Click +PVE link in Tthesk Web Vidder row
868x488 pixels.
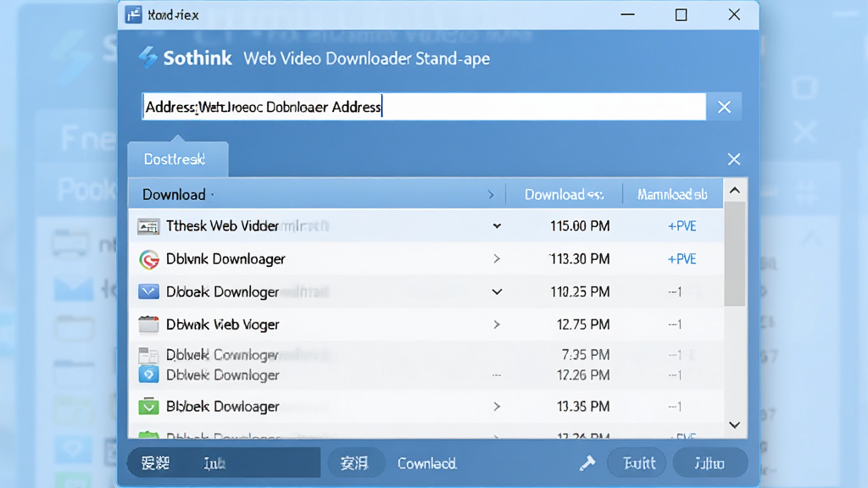pos(682,226)
